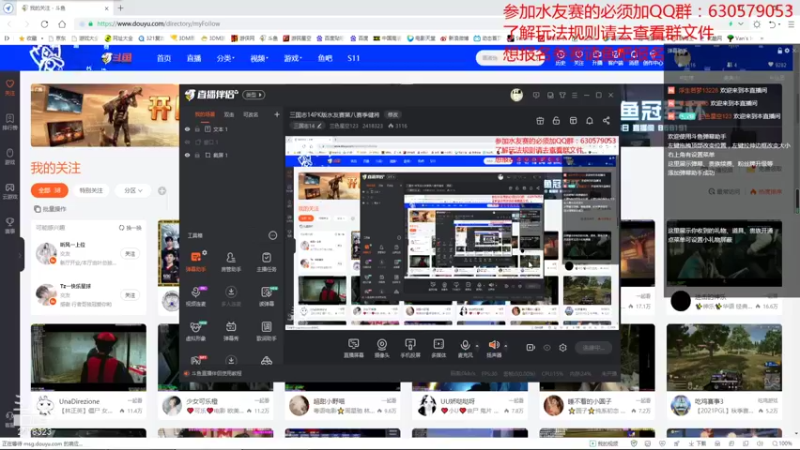Open the 关注 heart icon in Douyu sidebar
The image size is (800, 450).
10,86
